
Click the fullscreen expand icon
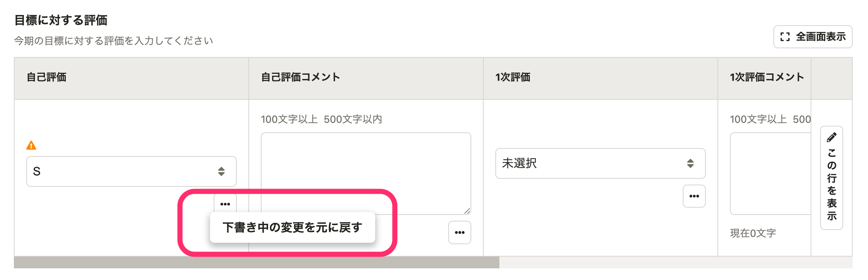pyautogui.click(x=785, y=37)
